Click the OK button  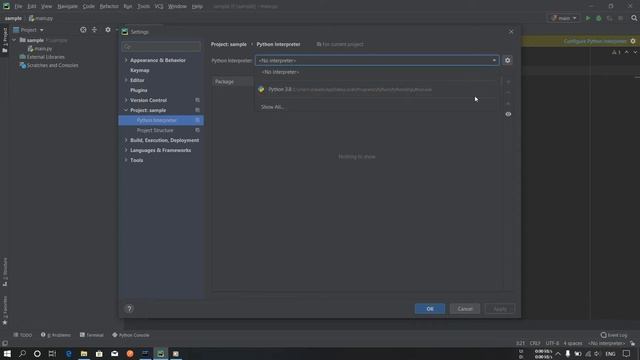tap(430, 309)
